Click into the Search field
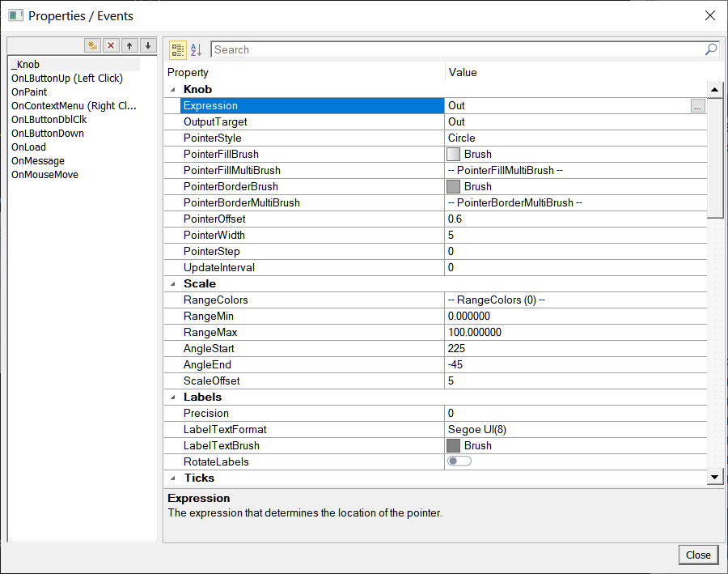 pyautogui.click(x=457, y=49)
